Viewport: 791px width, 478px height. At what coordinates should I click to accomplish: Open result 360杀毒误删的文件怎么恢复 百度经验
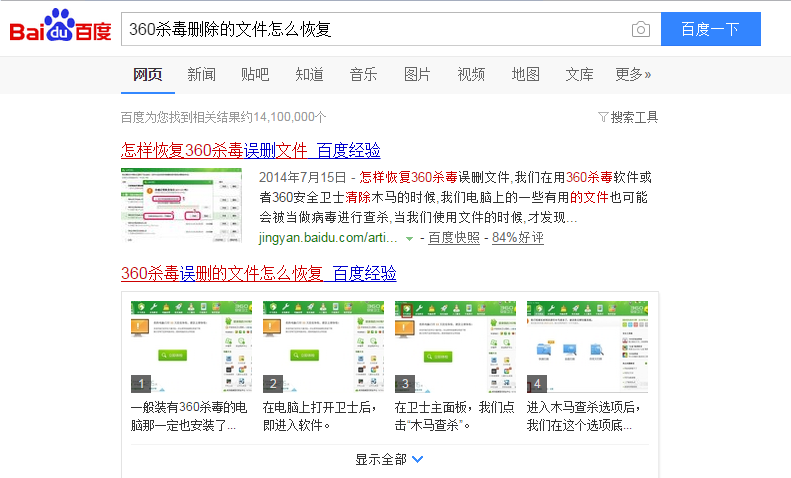click(259, 273)
